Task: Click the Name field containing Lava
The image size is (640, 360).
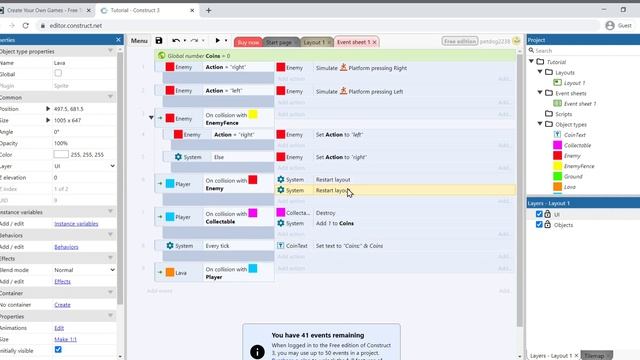Action: click(84, 63)
